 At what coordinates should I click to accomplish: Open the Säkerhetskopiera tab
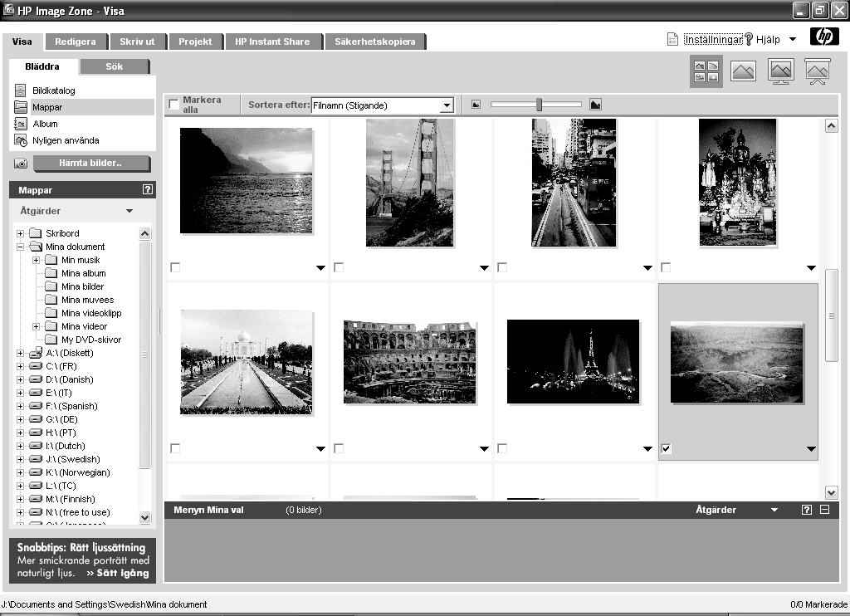click(374, 42)
